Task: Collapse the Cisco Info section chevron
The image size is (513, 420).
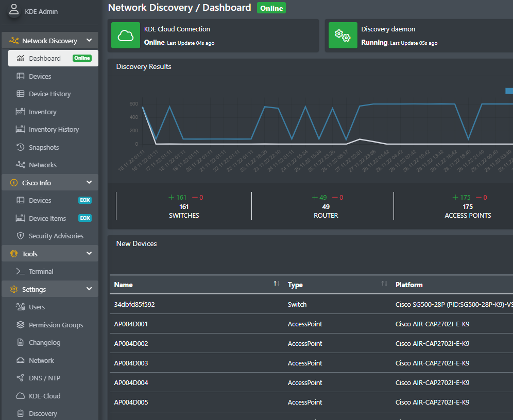Action: point(89,182)
